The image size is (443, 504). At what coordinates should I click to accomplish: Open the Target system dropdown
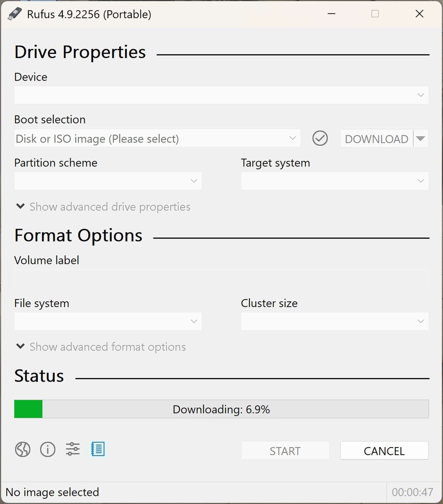[335, 181]
